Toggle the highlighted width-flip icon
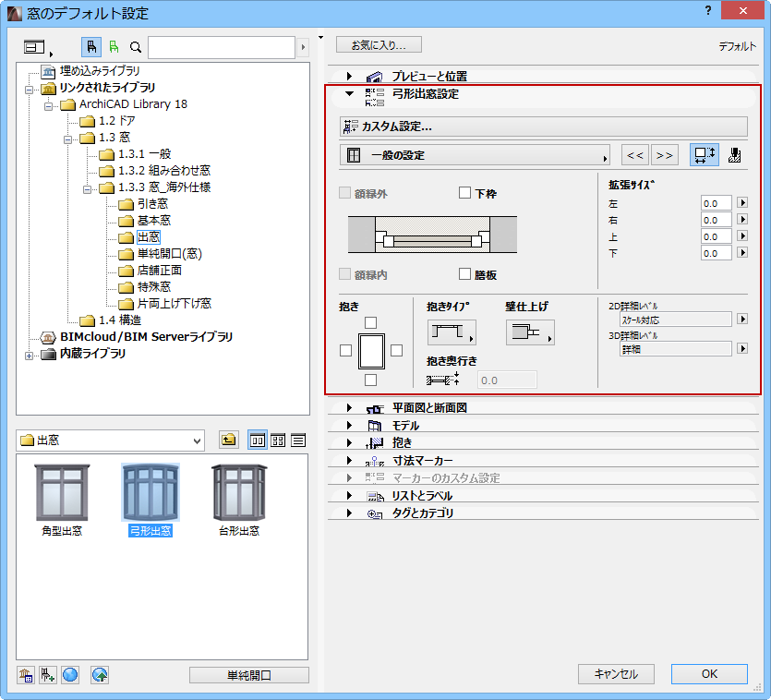 [704, 155]
